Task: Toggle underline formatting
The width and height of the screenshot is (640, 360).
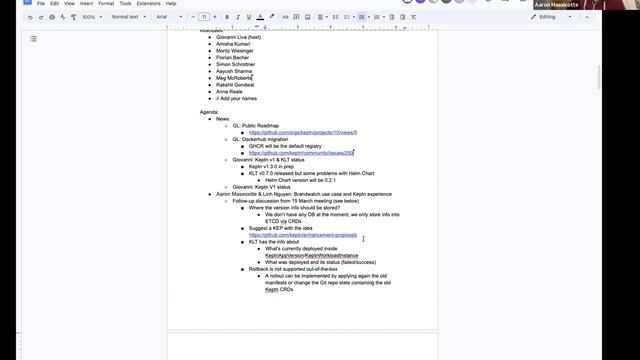Action: tap(249, 17)
